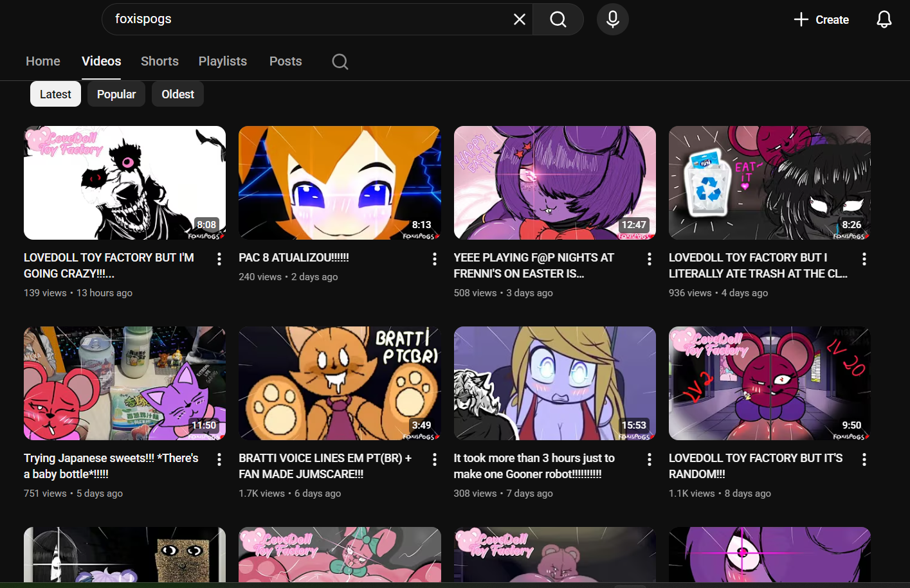Open options menu for Gooner robot video
The image size is (910, 588).
[650, 459]
